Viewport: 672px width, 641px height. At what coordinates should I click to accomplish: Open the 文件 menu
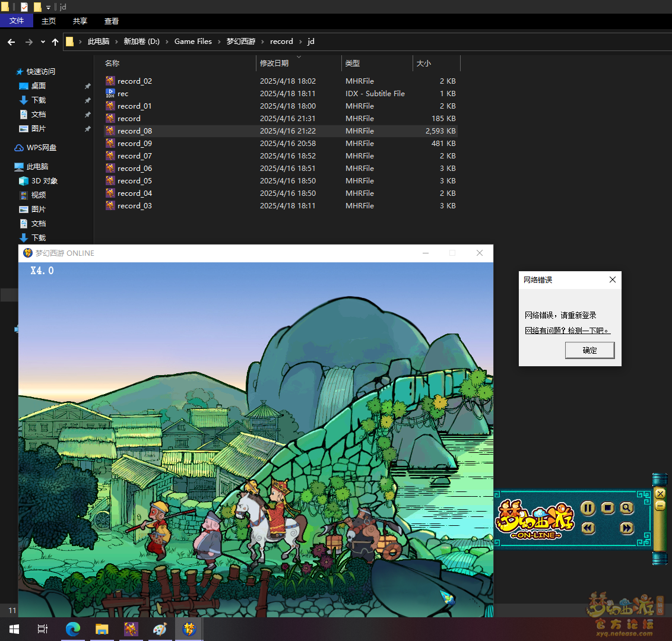(17, 21)
